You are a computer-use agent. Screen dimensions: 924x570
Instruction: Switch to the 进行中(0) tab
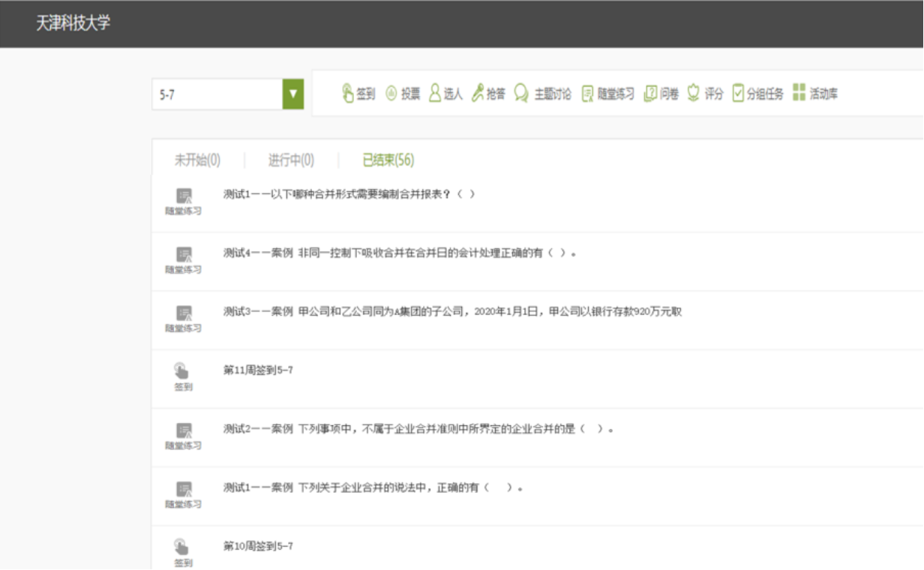pos(291,160)
